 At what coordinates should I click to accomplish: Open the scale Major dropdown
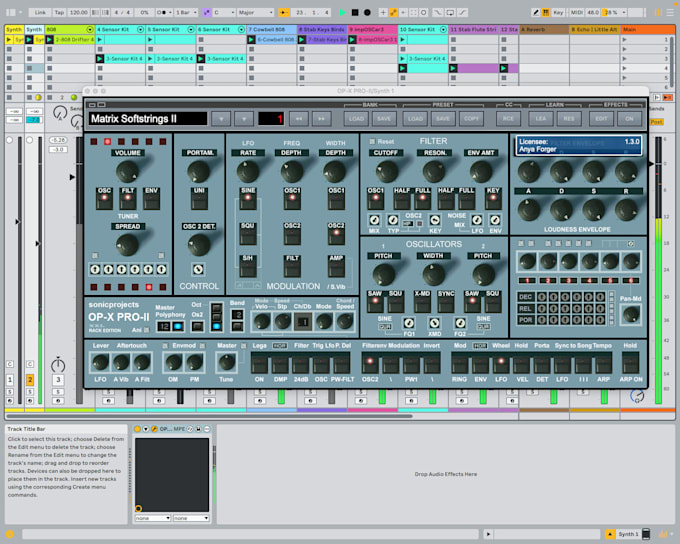pyautogui.click(x=255, y=13)
